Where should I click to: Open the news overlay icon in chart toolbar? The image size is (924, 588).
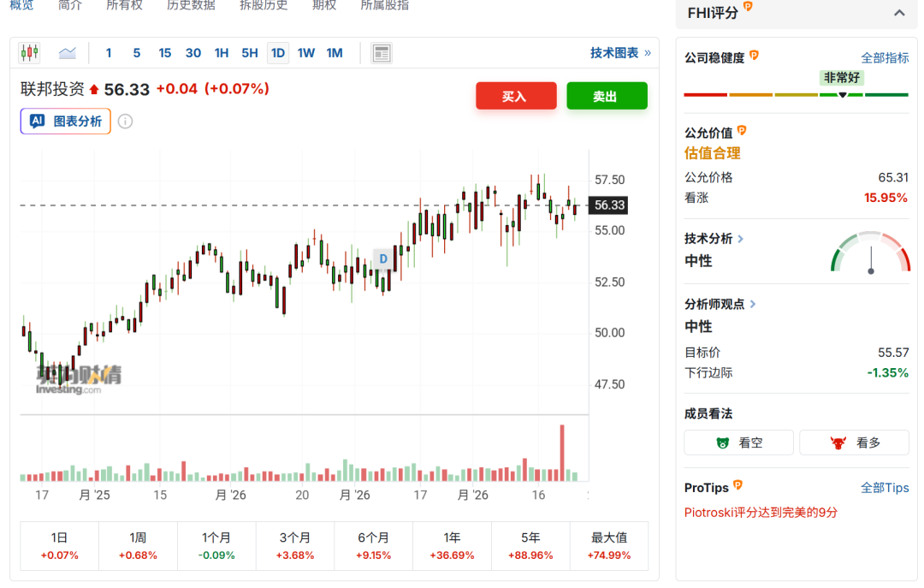pos(382,53)
